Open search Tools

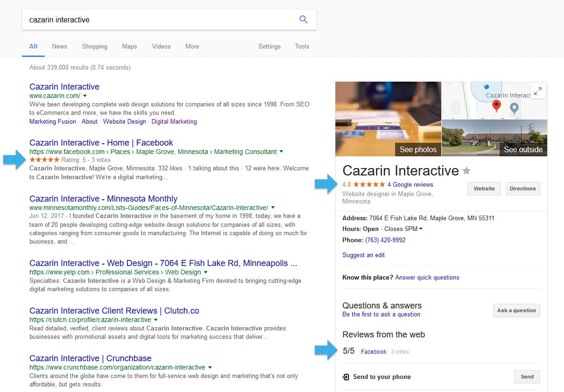pyautogui.click(x=302, y=46)
